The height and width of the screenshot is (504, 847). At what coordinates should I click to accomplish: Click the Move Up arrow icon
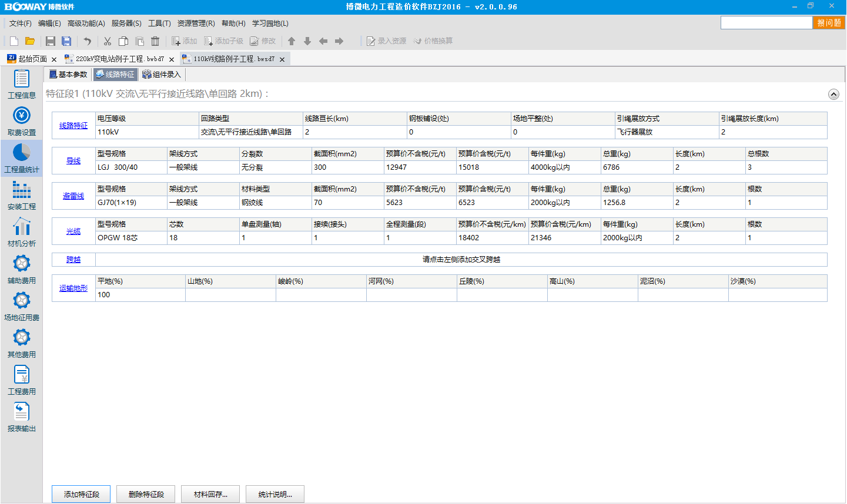(292, 41)
